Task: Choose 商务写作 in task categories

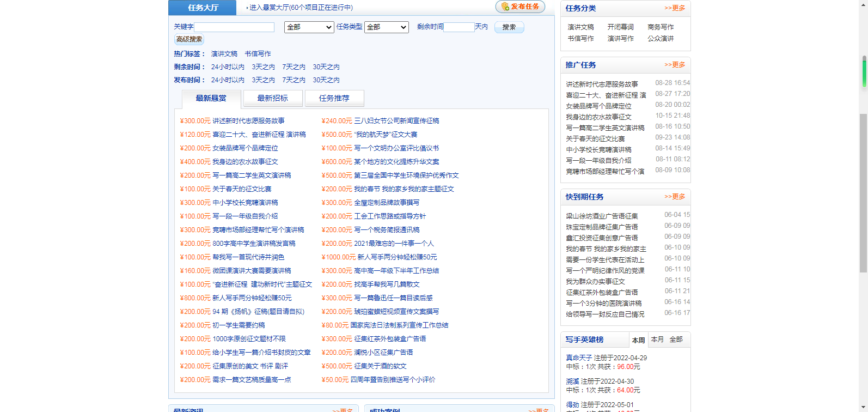Action: point(661,27)
